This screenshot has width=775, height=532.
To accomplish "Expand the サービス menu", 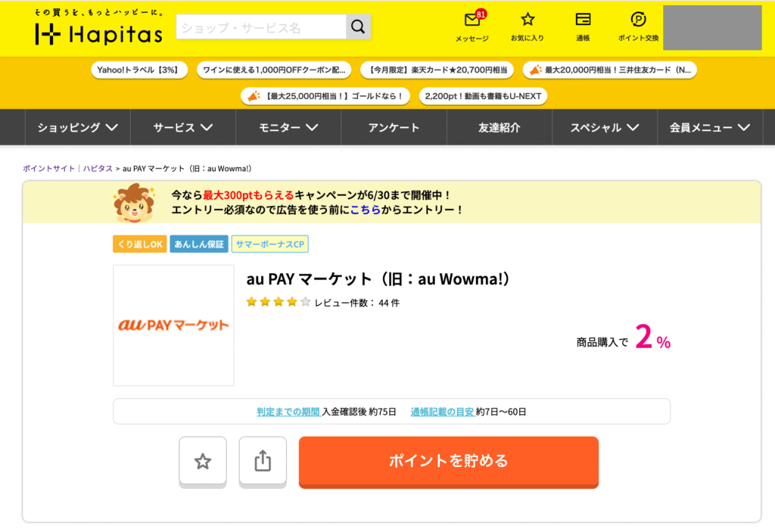I will click(183, 128).
